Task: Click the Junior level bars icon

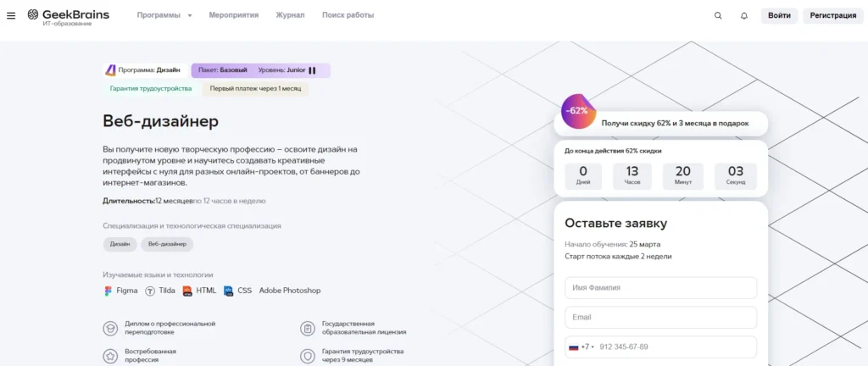Action: [312, 70]
